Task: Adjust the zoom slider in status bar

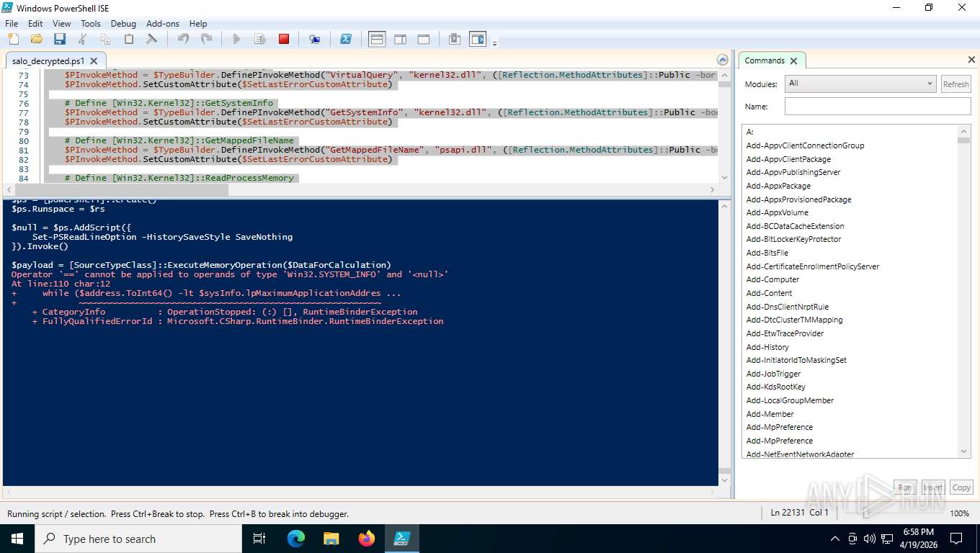Action: pos(866,513)
